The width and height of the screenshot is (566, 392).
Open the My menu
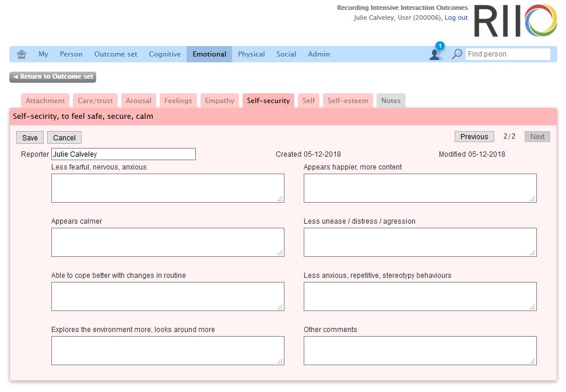click(43, 54)
